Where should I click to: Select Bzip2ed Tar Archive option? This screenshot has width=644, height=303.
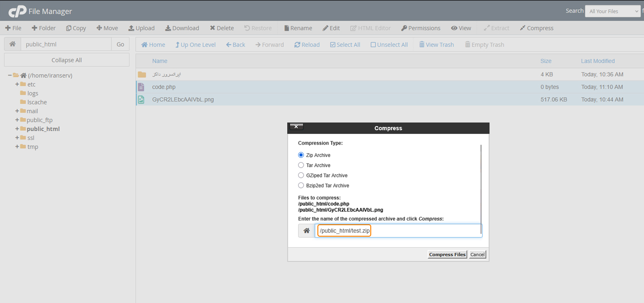point(301,186)
